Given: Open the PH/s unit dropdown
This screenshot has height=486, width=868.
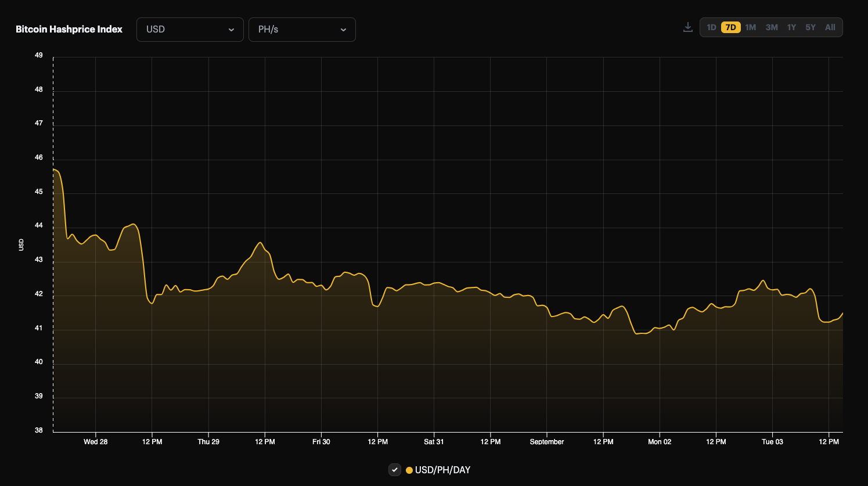Looking at the screenshot, I should pos(302,29).
